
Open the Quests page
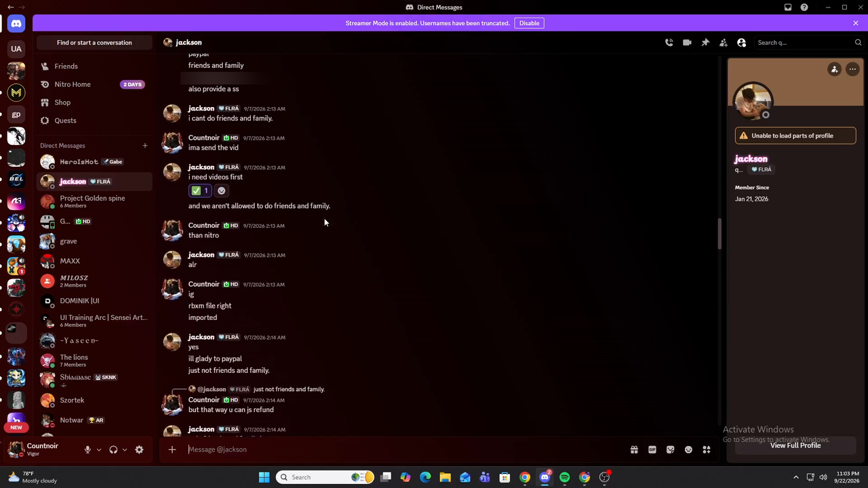(x=94, y=121)
